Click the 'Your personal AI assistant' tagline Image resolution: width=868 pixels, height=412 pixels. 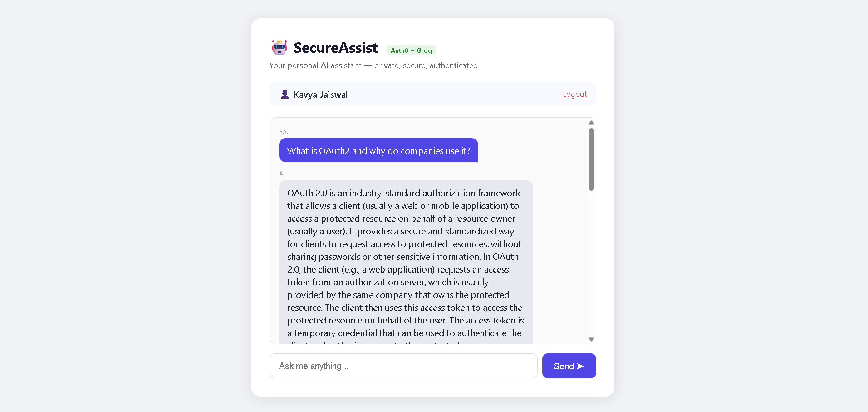click(x=374, y=65)
